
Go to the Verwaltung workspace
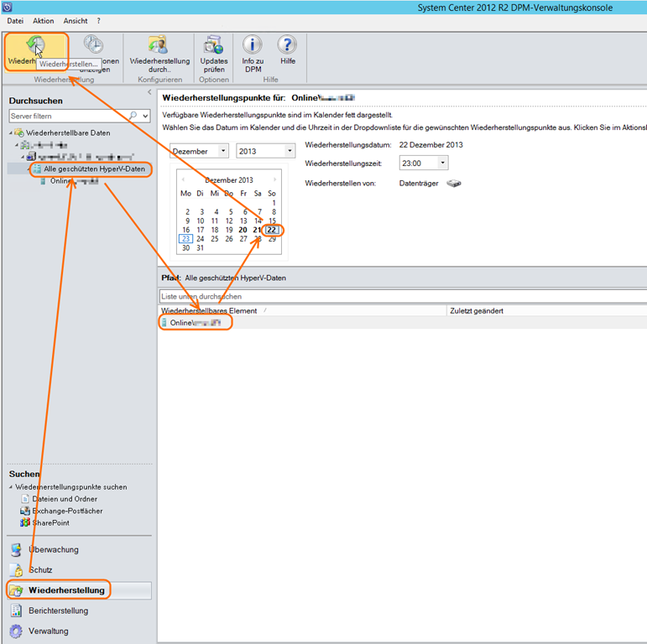(49, 631)
